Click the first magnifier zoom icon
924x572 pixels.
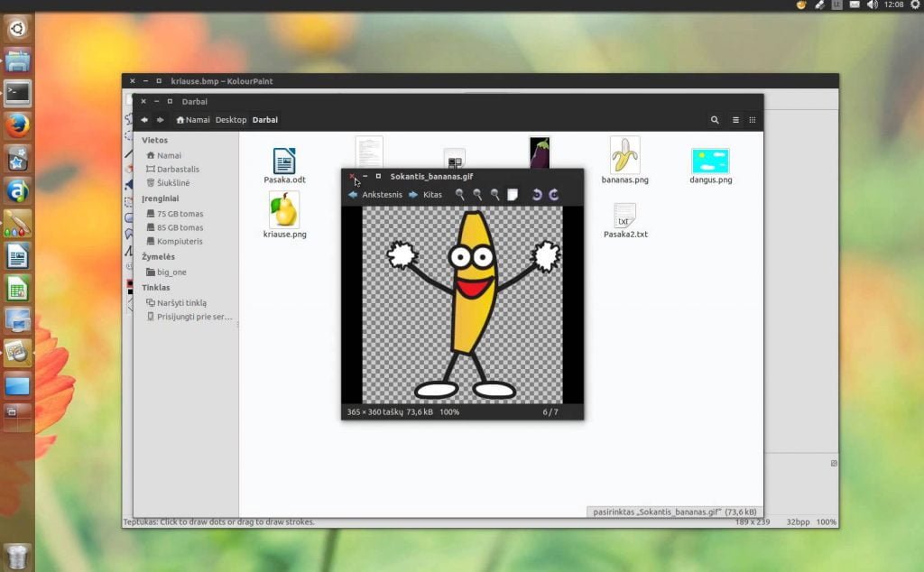[459, 194]
